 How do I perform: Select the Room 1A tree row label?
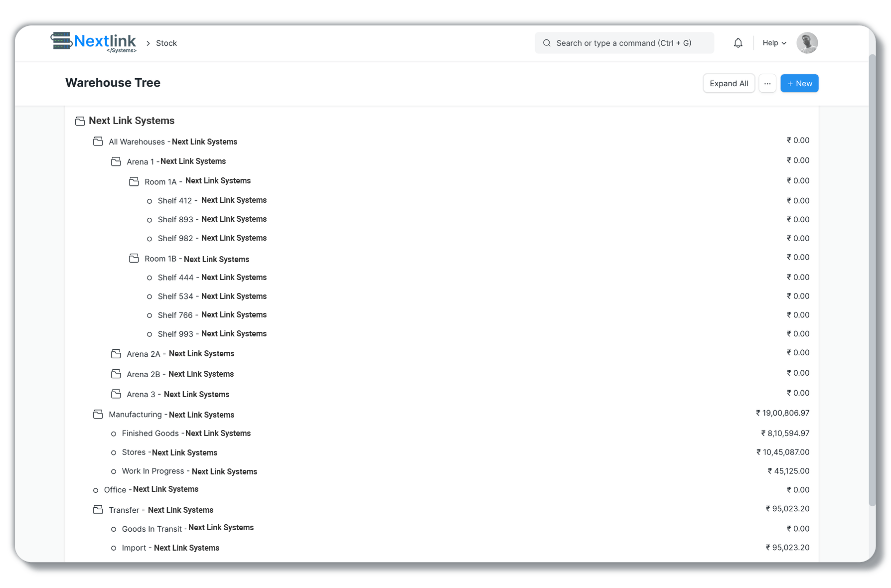coord(198,181)
